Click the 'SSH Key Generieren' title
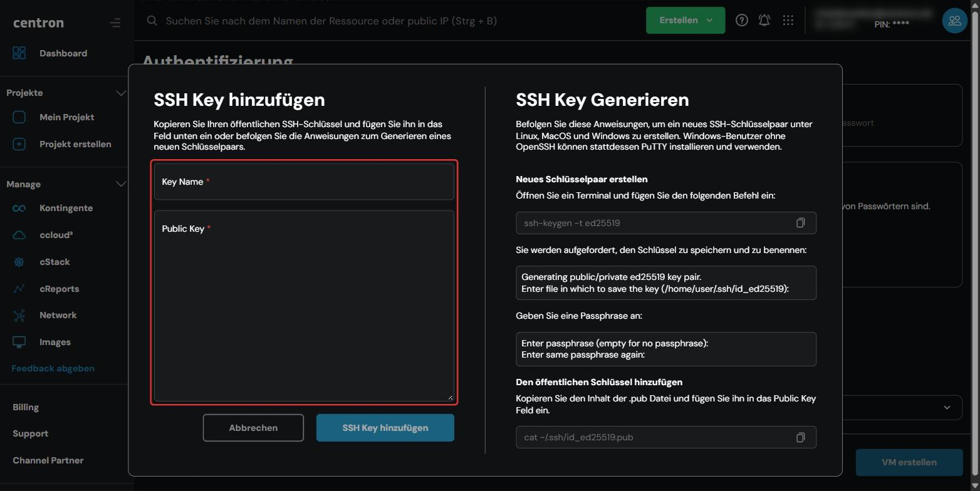The height and width of the screenshot is (491, 980). (602, 100)
